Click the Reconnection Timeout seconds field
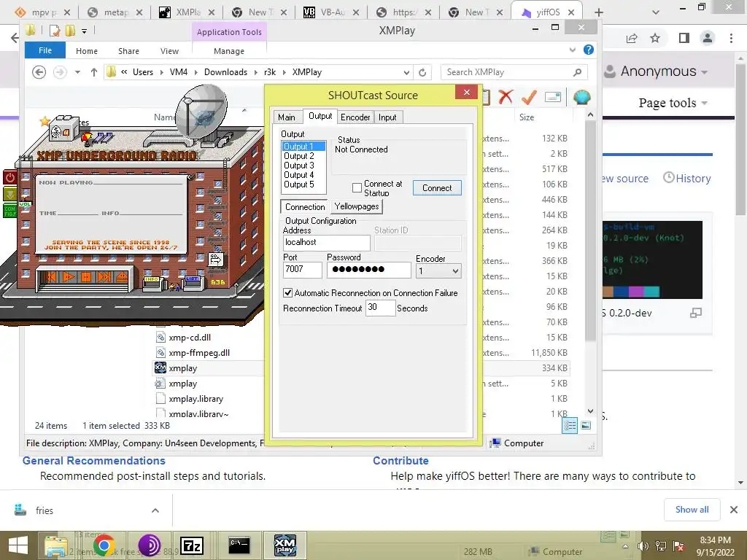This screenshot has width=747, height=560. [x=380, y=308]
